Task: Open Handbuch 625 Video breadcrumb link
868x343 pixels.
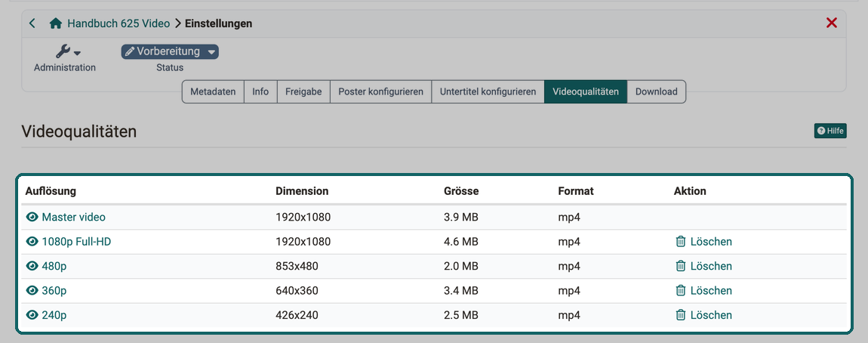Action: (x=119, y=23)
